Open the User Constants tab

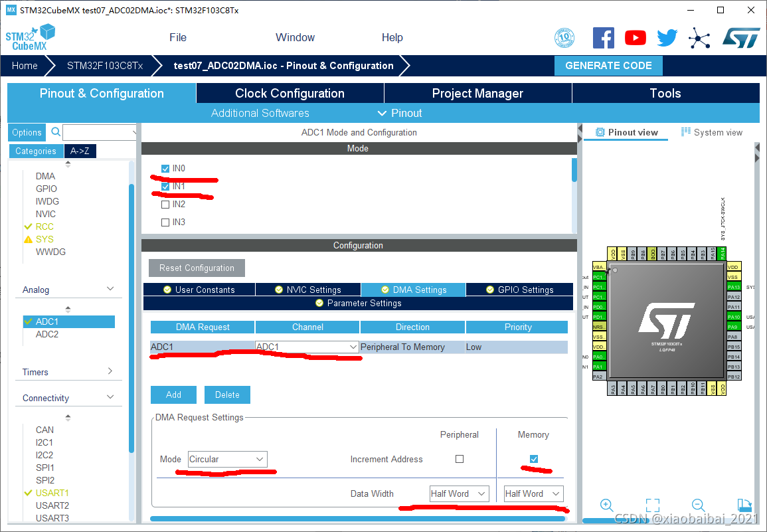click(x=199, y=290)
